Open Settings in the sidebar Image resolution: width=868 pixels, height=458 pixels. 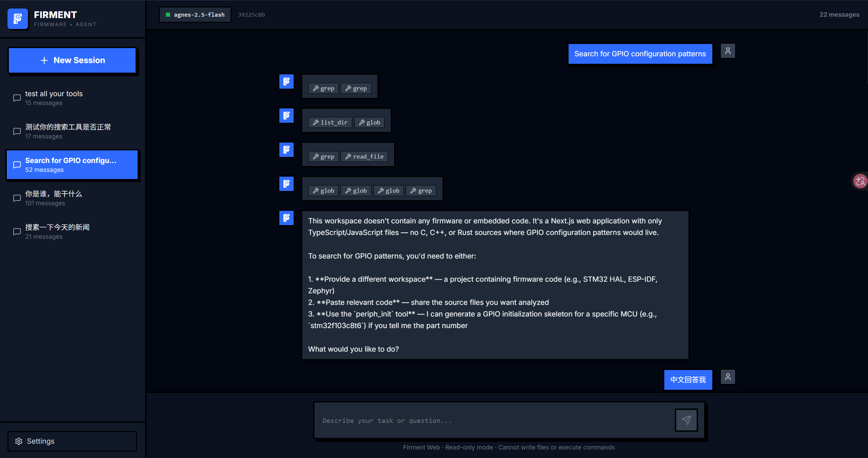coord(72,441)
